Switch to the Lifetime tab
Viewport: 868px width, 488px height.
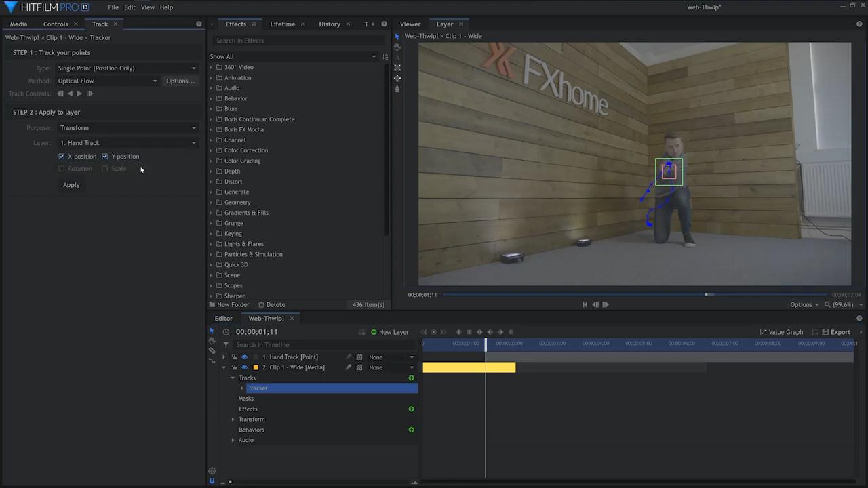pyautogui.click(x=282, y=24)
